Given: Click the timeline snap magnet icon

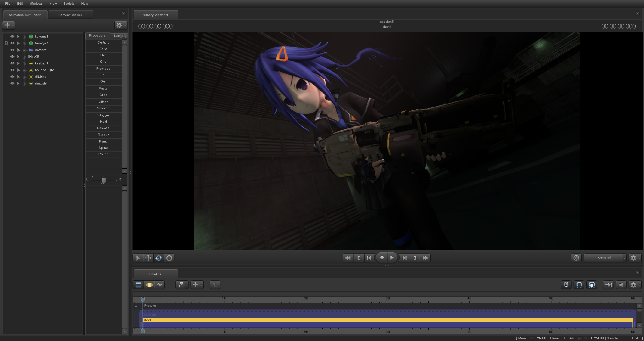Looking at the screenshot, I should click(579, 285).
